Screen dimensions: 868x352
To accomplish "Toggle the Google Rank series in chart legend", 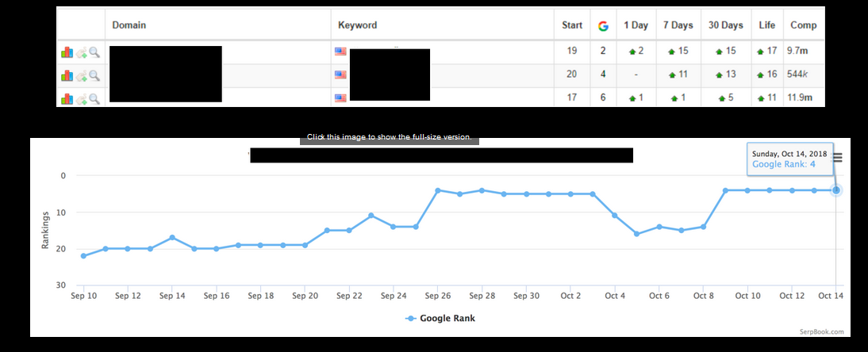I will [440, 318].
